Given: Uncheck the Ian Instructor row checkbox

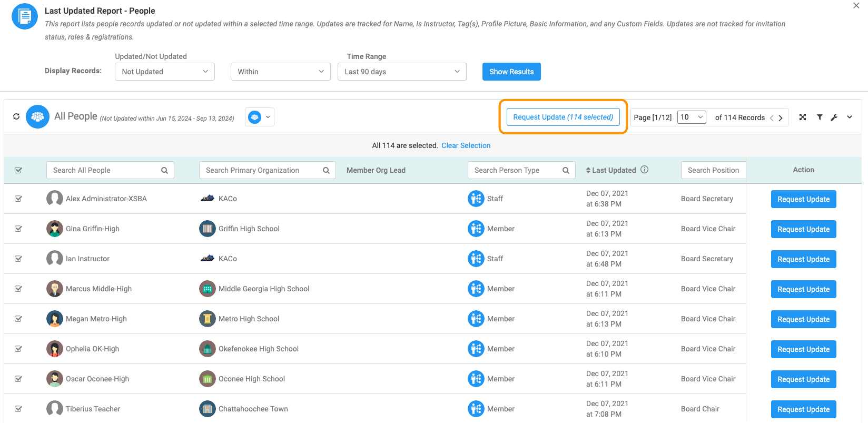Looking at the screenshot, I should pos(18,259).
